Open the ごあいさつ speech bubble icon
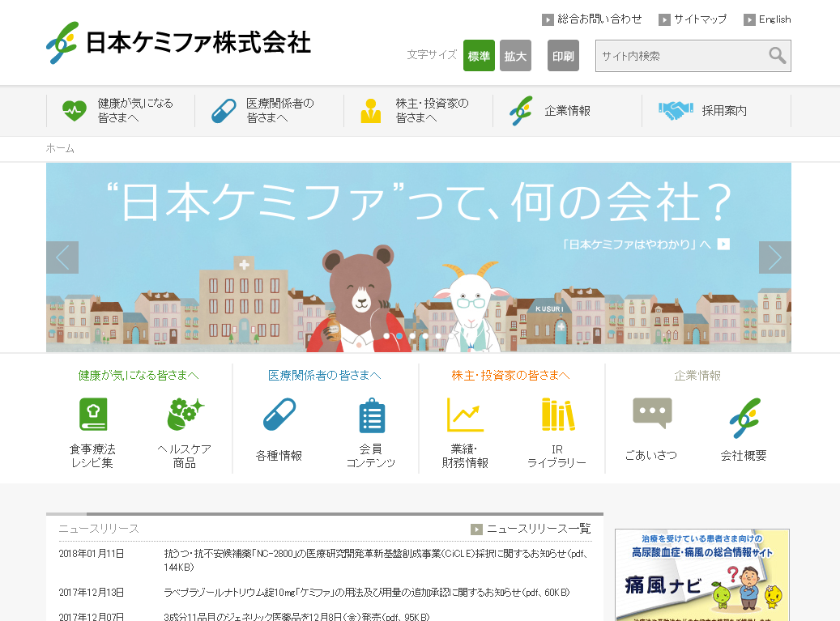This screenshot has height=621, width=840. [652, 413]
